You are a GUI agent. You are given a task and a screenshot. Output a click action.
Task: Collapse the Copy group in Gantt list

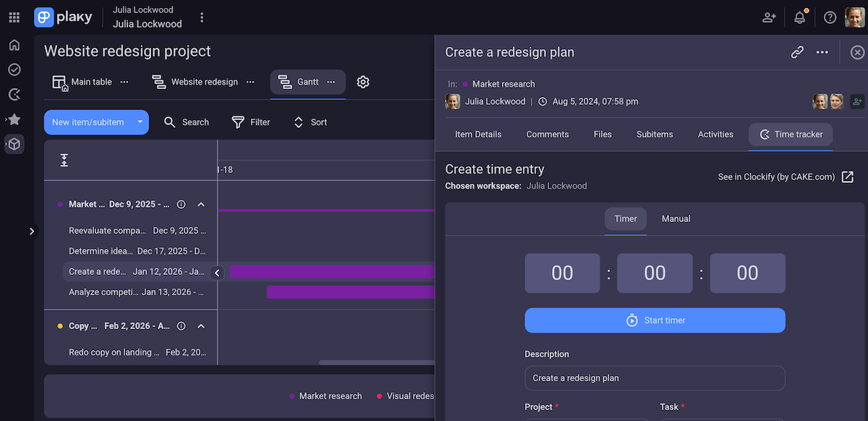201,326
